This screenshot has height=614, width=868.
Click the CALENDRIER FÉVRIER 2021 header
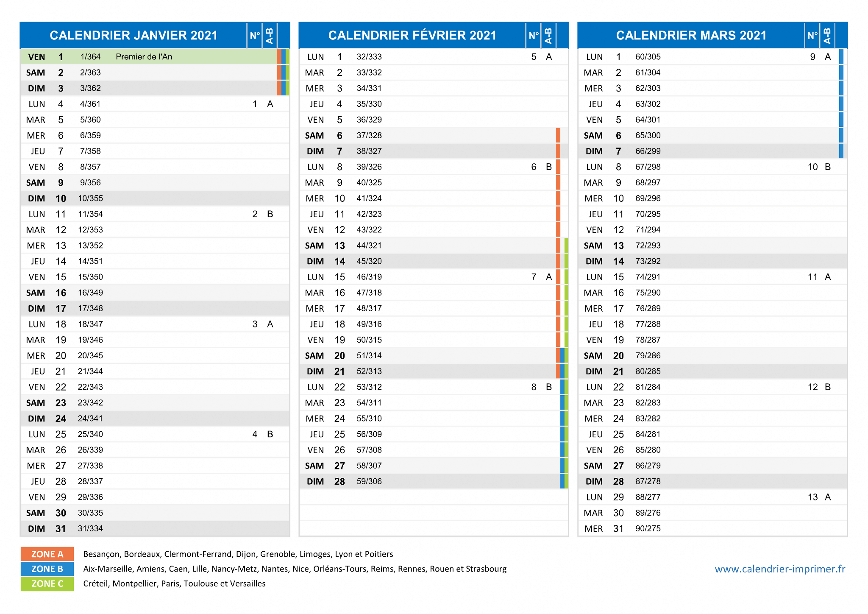click(x=412, y=35)
